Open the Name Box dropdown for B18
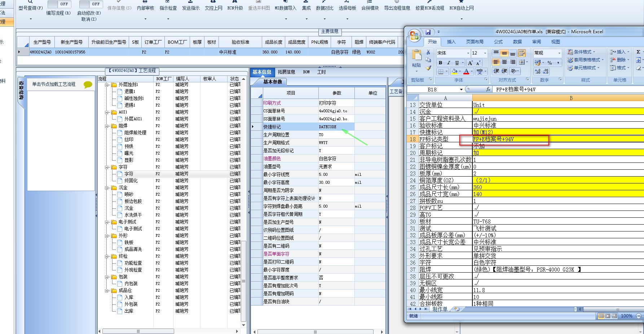The height and width of the screenshot is (334, 644). pos(461,90)
